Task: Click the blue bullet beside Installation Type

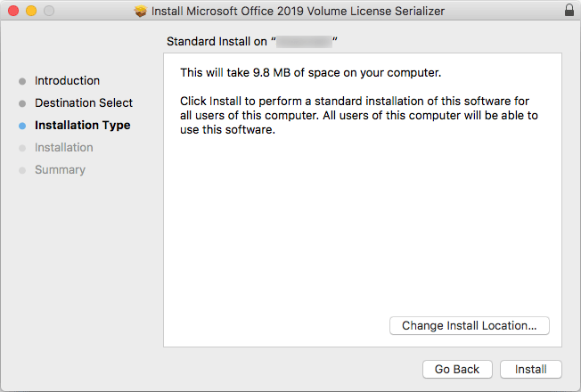Action: coord(22,126)
